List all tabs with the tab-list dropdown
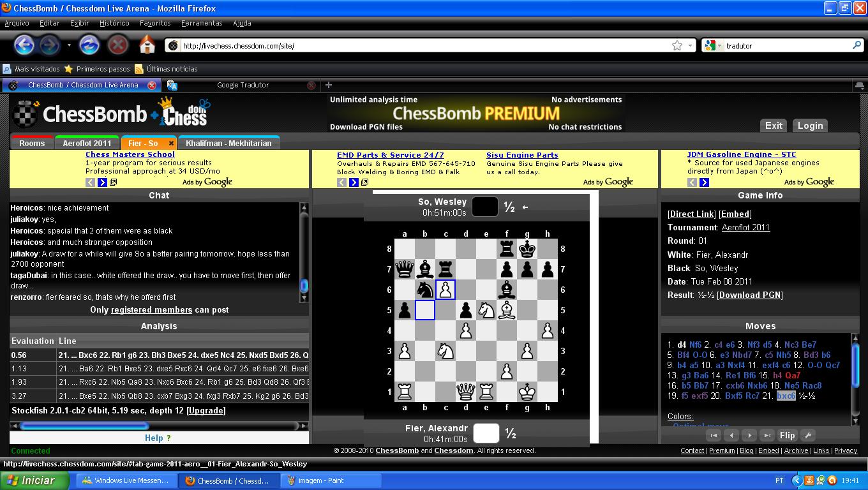This screenshot has width=868, height=490. tap(859, 85)
